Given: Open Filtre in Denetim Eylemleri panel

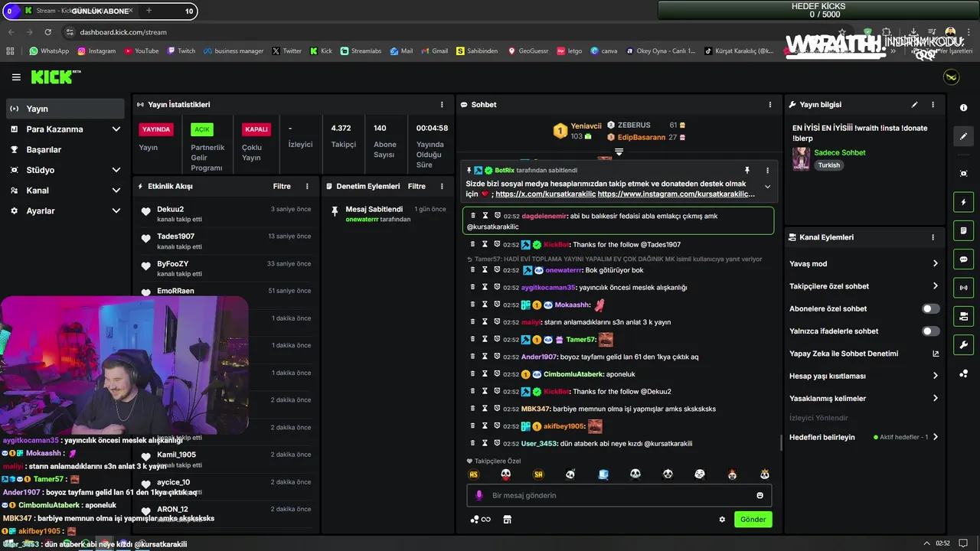Looking at the screenshot, I should click(x=416, y=186).
